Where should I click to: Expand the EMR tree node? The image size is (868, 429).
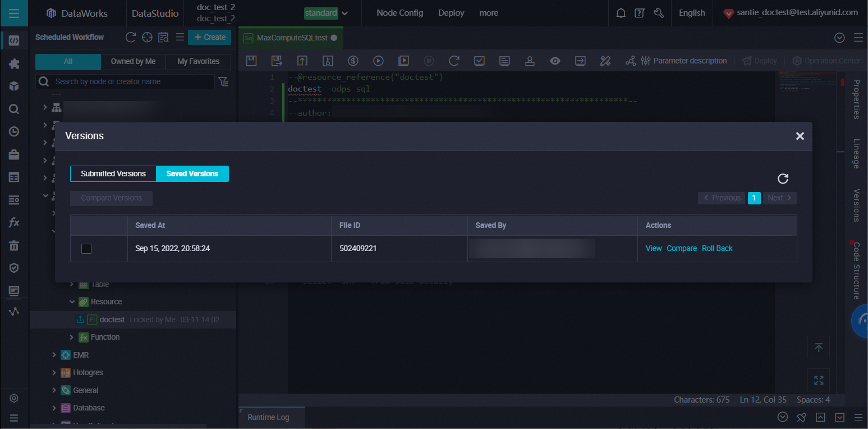54,355
